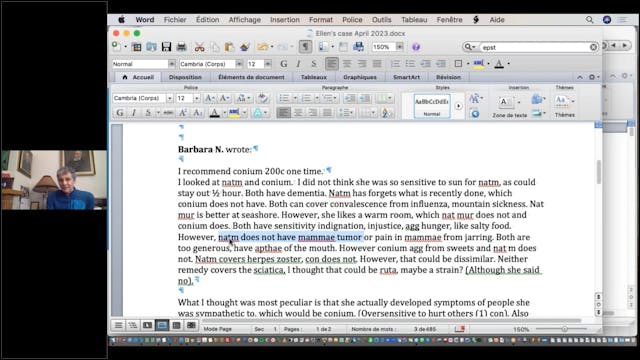Viewport: 640px width, 360px height.
Task: Switch to the Éléments de document tab
Action: tap(251, 77)
